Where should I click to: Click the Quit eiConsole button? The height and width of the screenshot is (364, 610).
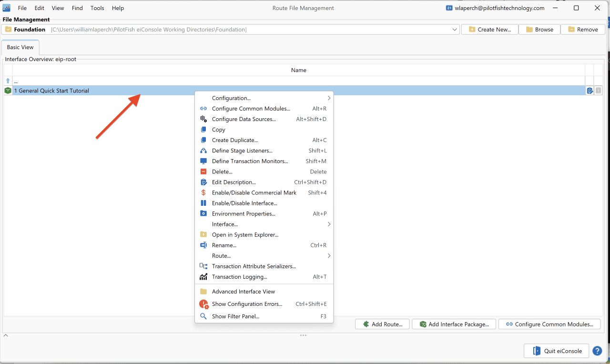pos(556,351)
